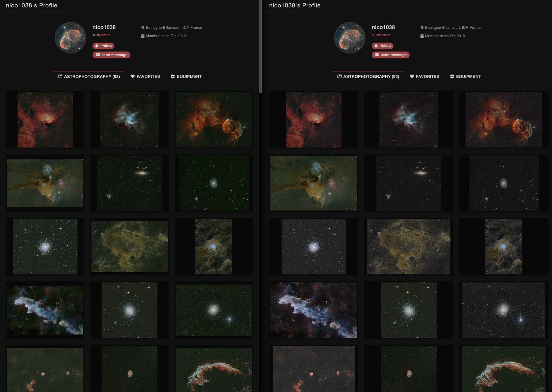The image size is (552, 392).
Task: Open globular cluster thumbnail, right pane third row
Action: 314,247
